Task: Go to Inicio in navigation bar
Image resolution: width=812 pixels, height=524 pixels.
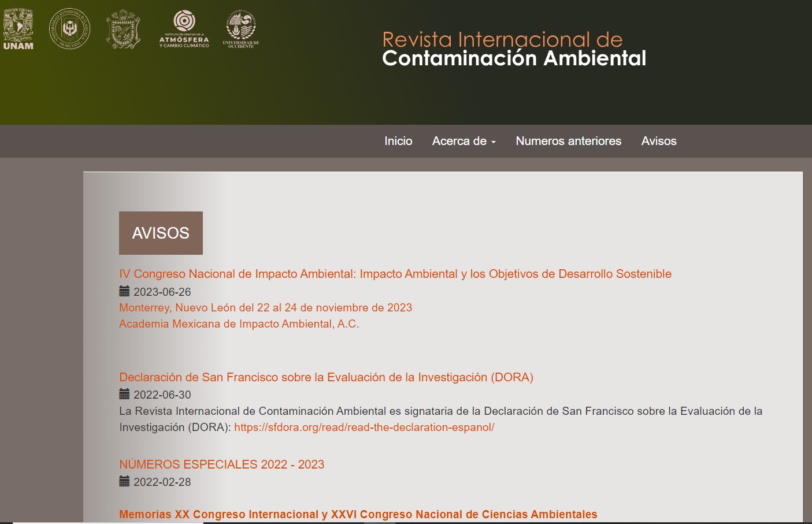Action: (398, 141)
